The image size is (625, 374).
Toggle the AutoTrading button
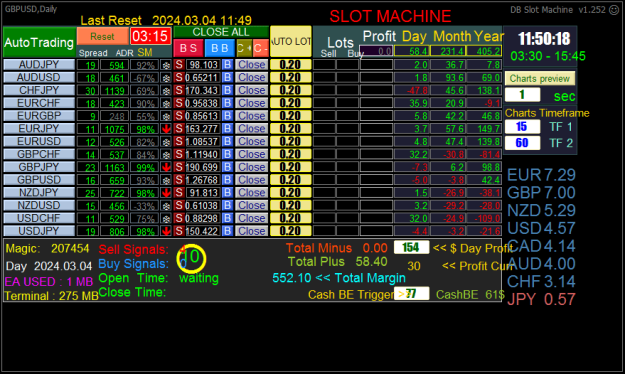(x=39, y=42)
